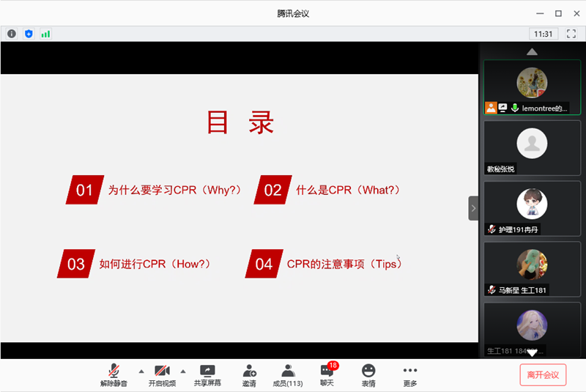Viewport: 586px width, 392px height.
Task: Select the lemontree participant video tile
Action: (532, 87)
